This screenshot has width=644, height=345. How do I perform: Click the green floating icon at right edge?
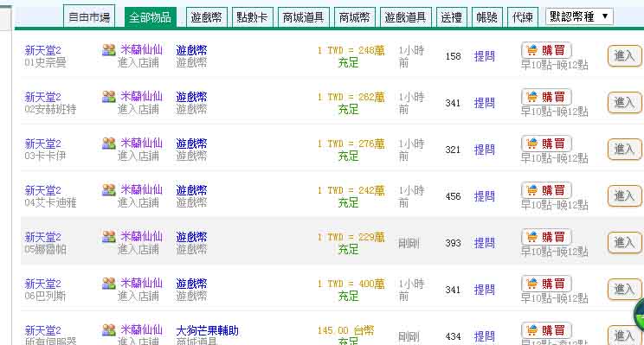click(x=639, y=315)
